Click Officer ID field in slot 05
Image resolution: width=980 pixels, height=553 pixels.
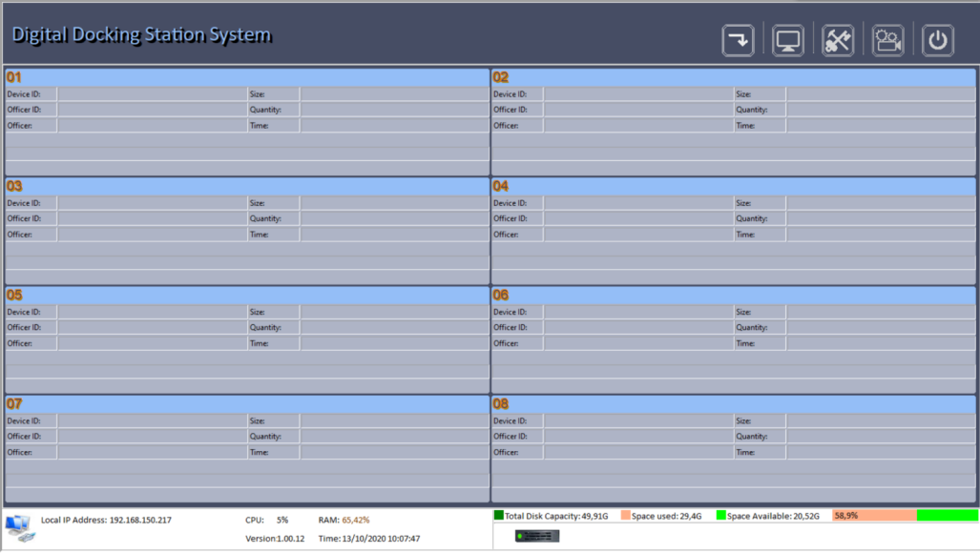[x=152, y=327]
